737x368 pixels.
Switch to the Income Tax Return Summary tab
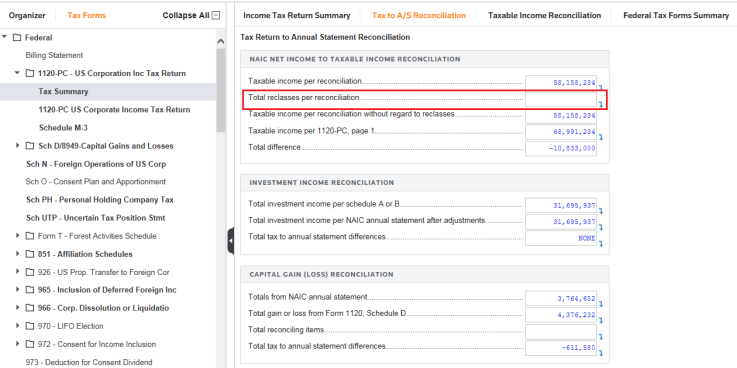pos(297,16)
